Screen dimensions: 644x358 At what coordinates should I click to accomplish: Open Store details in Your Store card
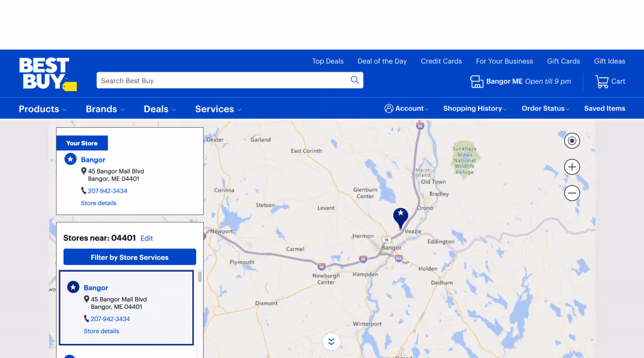click(99, 203)
